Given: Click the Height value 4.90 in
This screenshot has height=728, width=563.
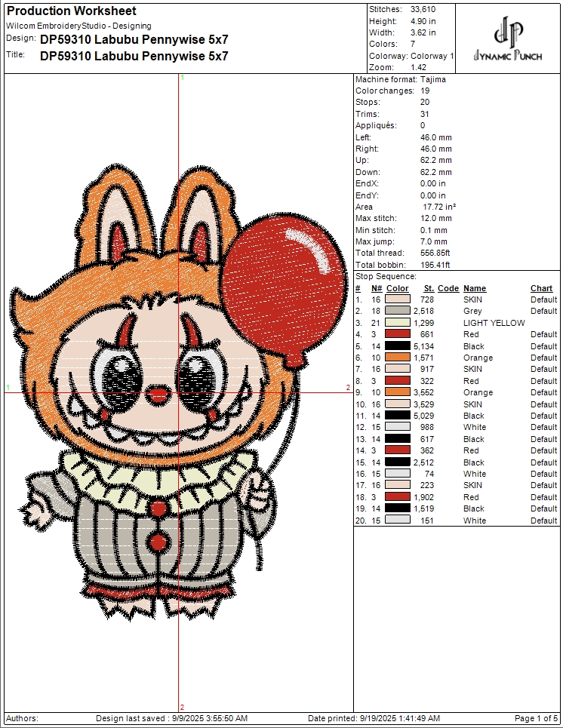Looking at the screenshot, I should pos(423,21).
